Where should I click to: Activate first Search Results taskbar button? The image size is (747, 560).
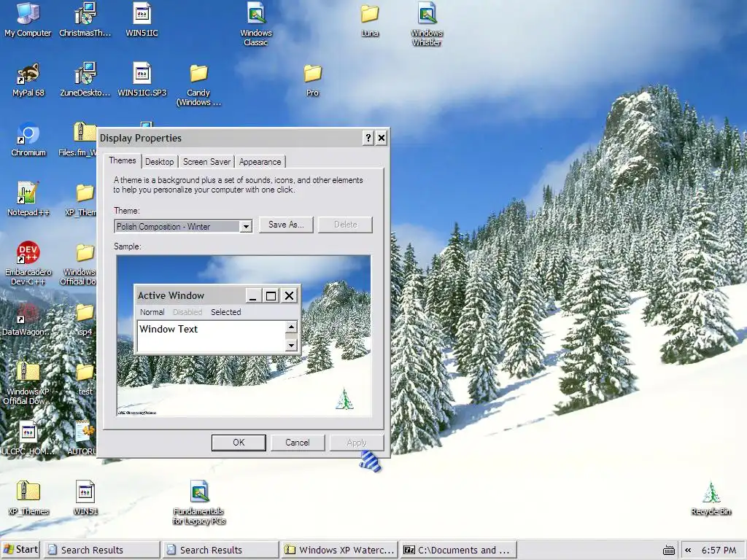coord(102,550)
